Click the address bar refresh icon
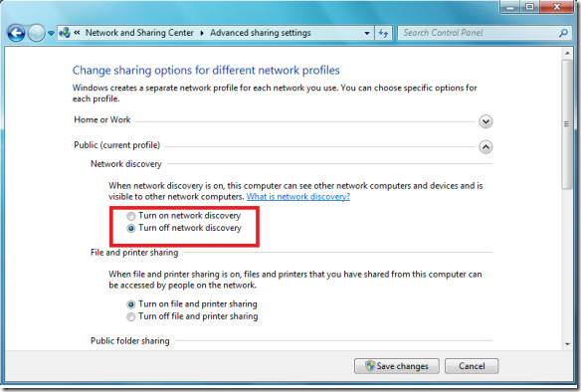Image resolution: width=581 pixels, height=392 pixels. (x=383, y=33)
